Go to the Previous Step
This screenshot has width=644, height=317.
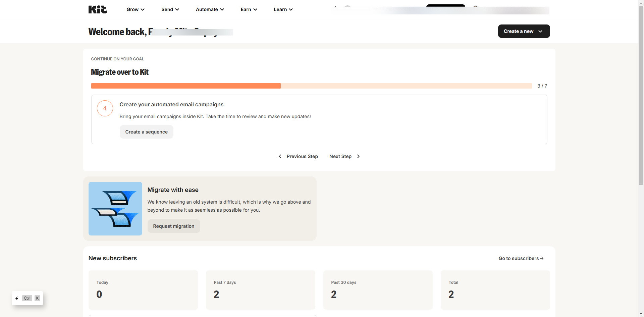pyautogui.click(x=299, y=156)
